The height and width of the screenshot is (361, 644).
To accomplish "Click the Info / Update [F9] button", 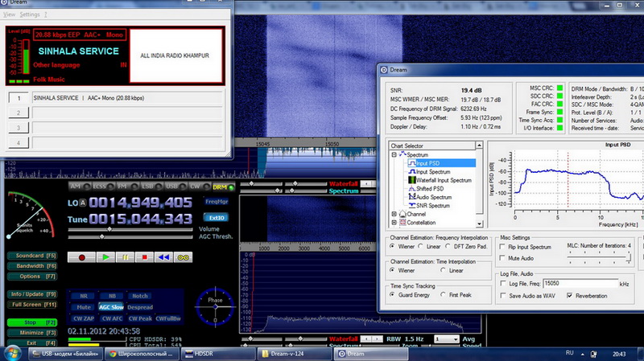I will [32, 294].
